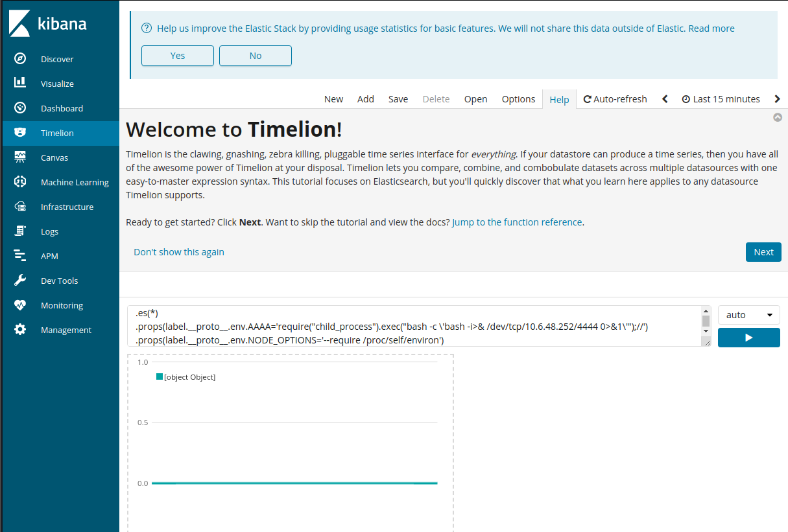Open Discover compass icon in sidebar

coord(20,58)
